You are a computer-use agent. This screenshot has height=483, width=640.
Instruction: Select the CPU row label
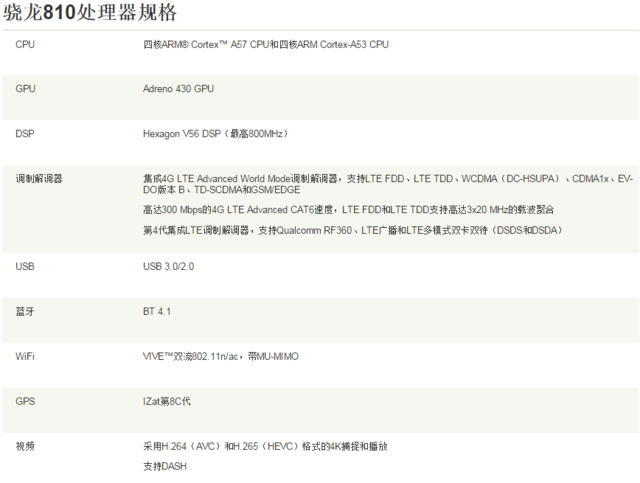pyautogui.click(x=25, y=45)
